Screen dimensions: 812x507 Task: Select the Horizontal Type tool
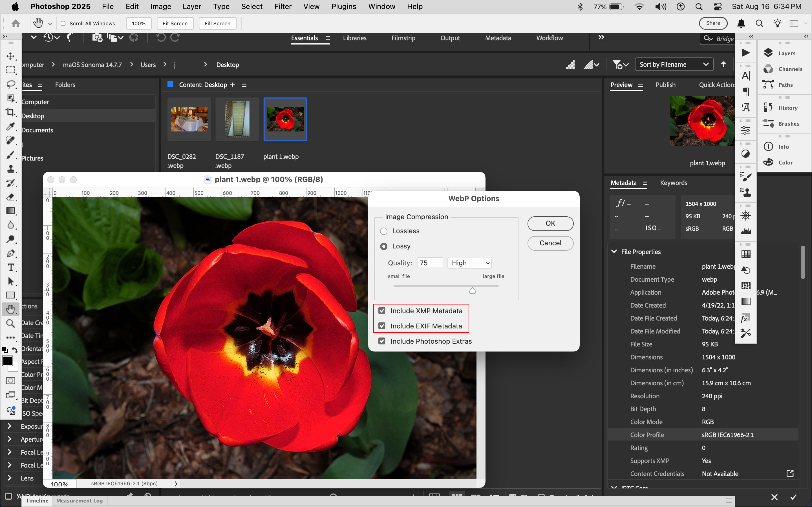tap(11, 267)
